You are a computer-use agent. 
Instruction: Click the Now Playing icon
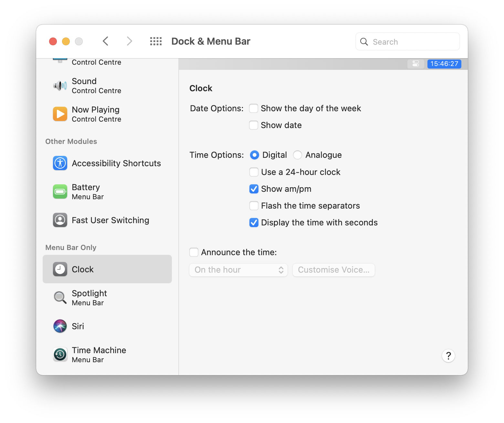point(60,114)
